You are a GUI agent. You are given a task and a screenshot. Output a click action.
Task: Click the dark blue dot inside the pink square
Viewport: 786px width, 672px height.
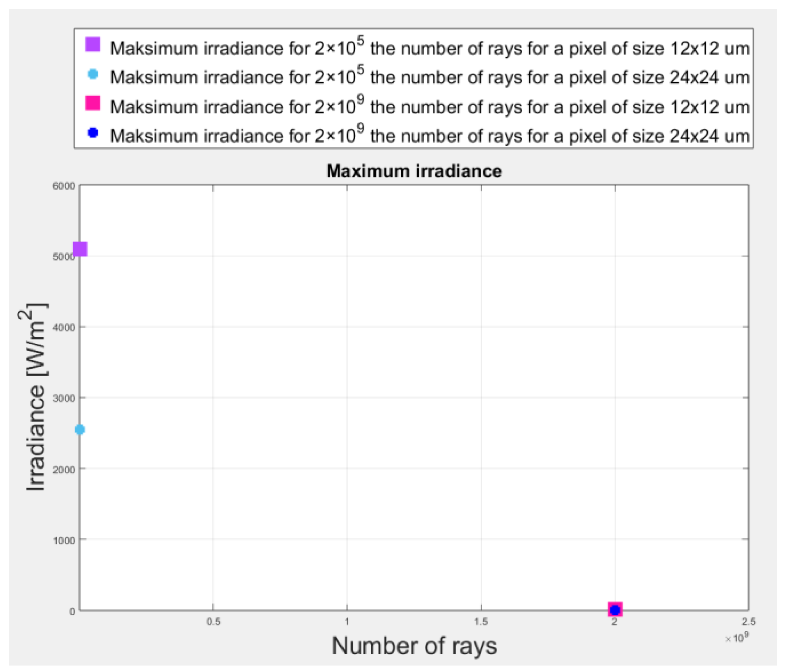point(615,610)
